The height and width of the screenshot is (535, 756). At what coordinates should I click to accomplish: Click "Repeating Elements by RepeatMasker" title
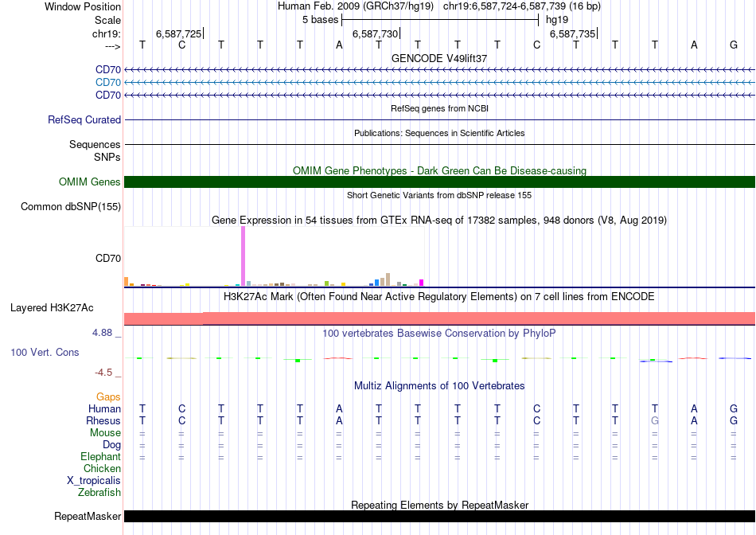(440, 505)
